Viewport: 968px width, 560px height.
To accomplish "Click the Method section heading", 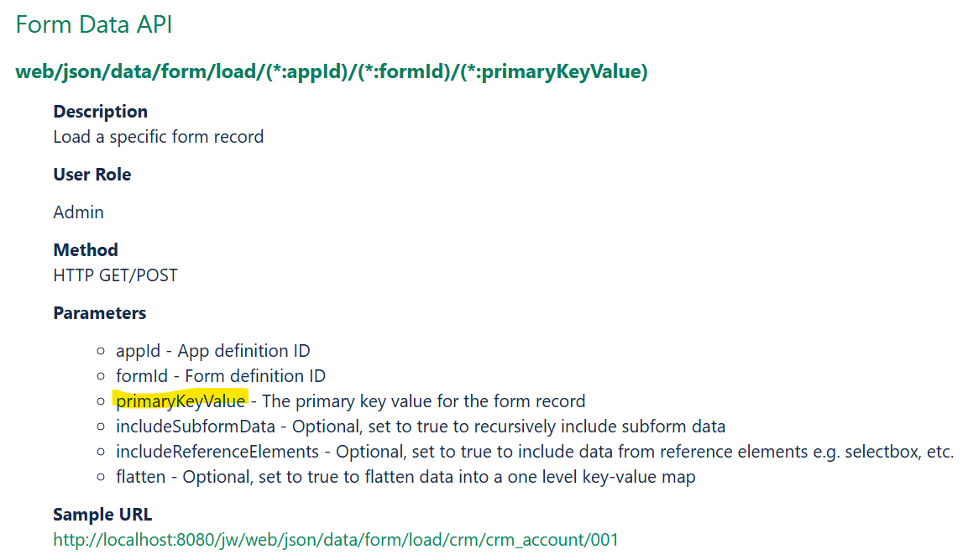I will [x=85, y=249].
